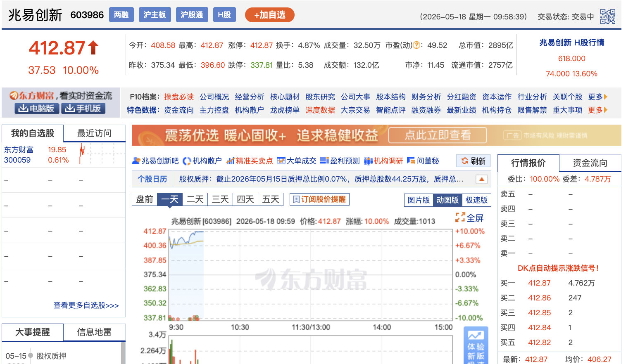Click the H股 tag
The height and width of the screenshot is (364, 633).
pyautogui.click(x=224, y=15)
